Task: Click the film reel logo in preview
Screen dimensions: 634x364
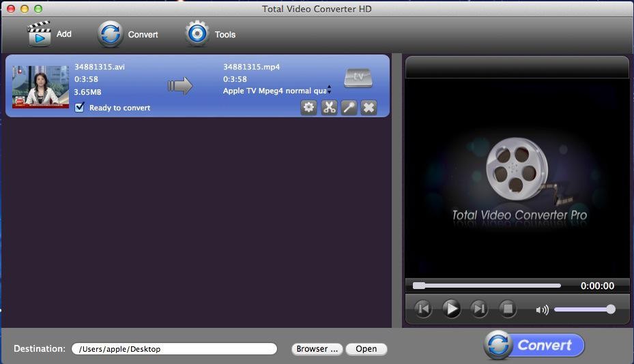Action: point(517,169)
